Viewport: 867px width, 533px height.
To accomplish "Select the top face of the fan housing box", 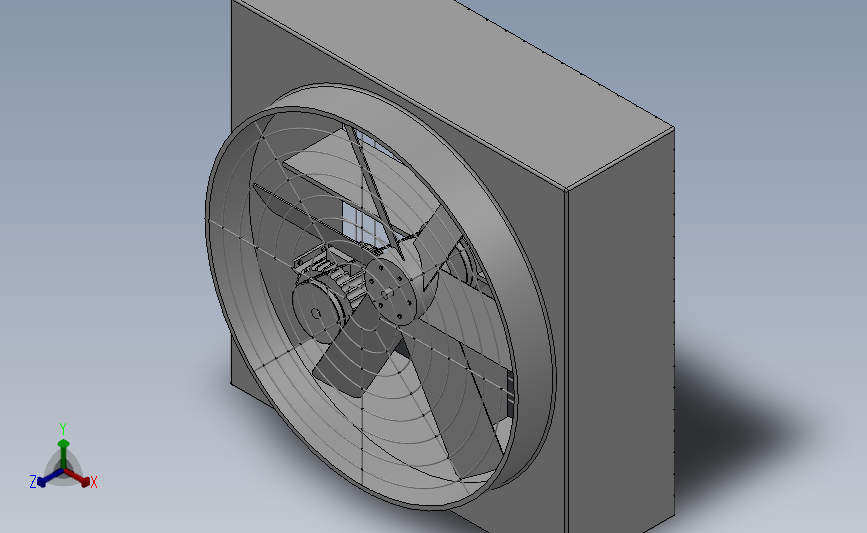I will click(x=455, y=91).
